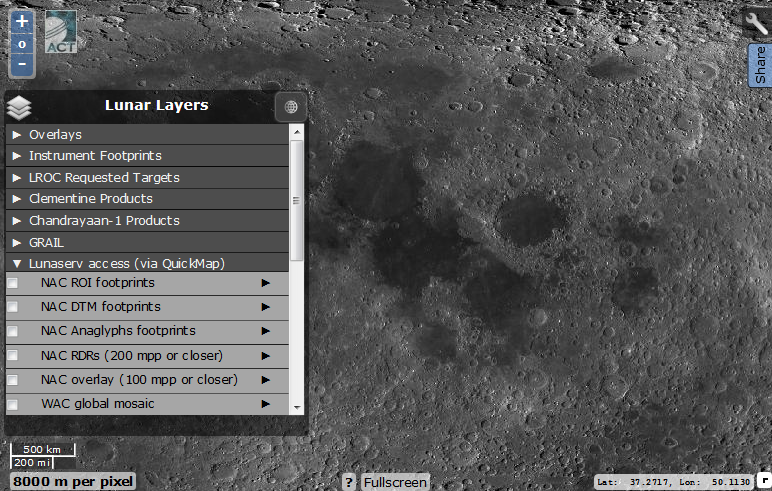Click the Fullscreen button

click(395, 482)
